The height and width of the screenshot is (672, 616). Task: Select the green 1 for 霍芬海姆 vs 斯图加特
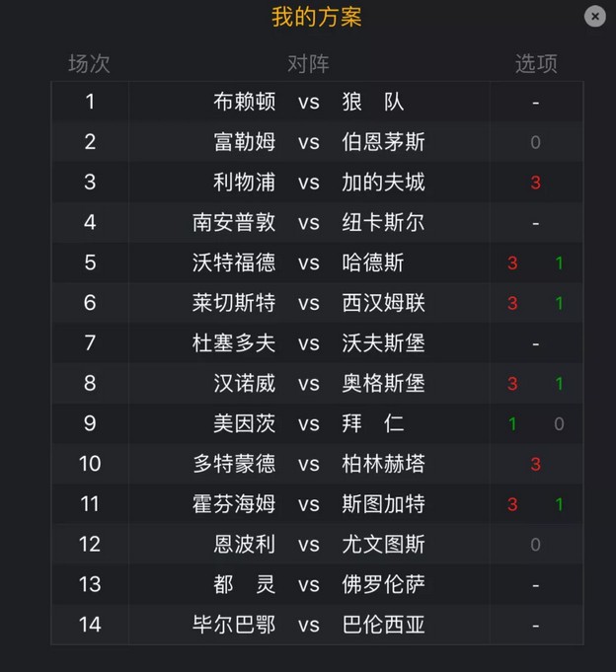pos(559,504)
